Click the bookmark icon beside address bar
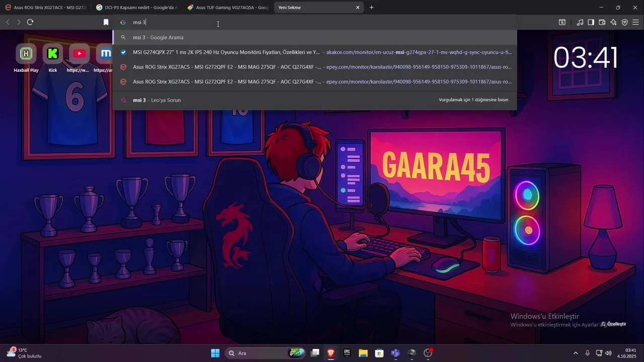The height and width of the screenshot is (362, 644). (106, 22)
